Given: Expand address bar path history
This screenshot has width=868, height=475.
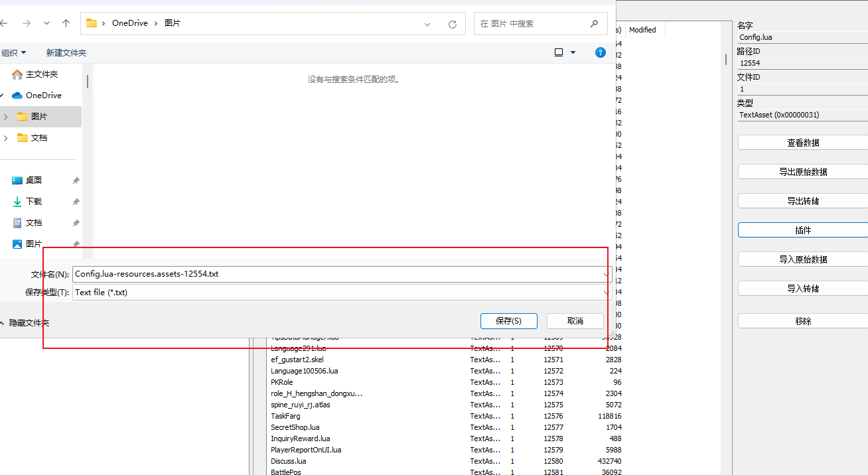Looking at the screenshot, I should point(428,24).
